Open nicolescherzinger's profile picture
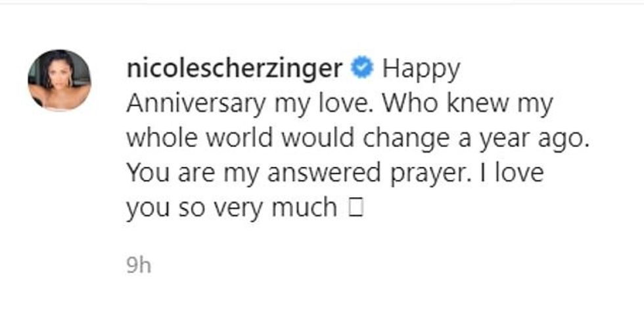 click(x=59, y=80)
